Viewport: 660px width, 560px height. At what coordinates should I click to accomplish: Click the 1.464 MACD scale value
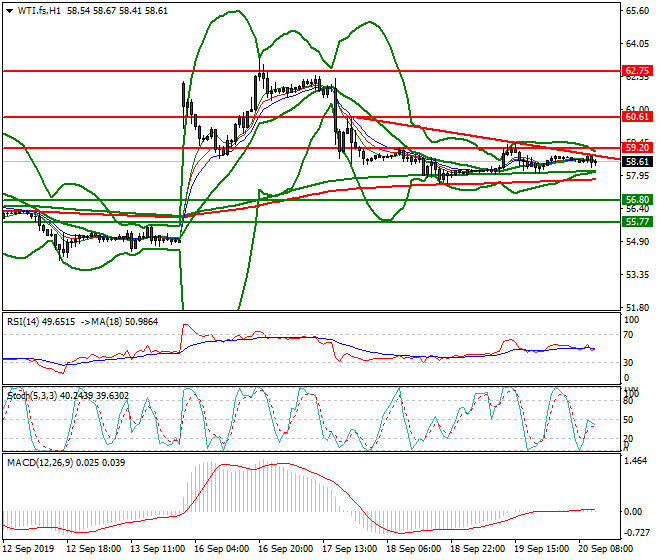(636, 461)
